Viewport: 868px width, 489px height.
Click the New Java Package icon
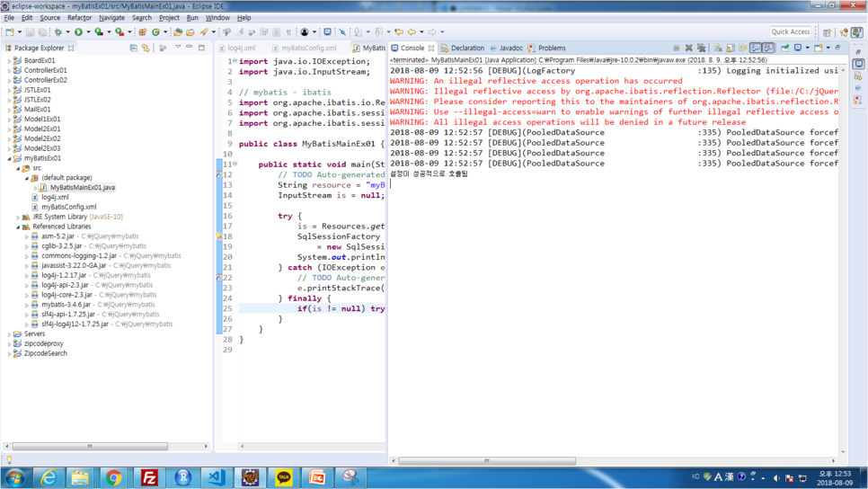pos(143,32)
